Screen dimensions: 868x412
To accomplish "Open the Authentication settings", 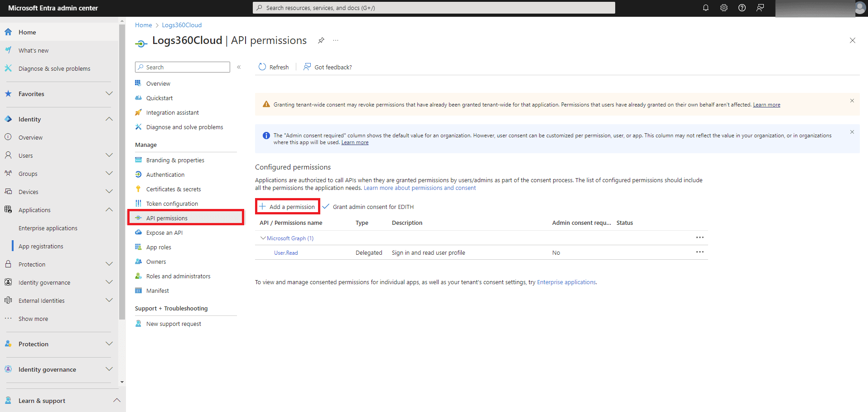I will 165,174.
